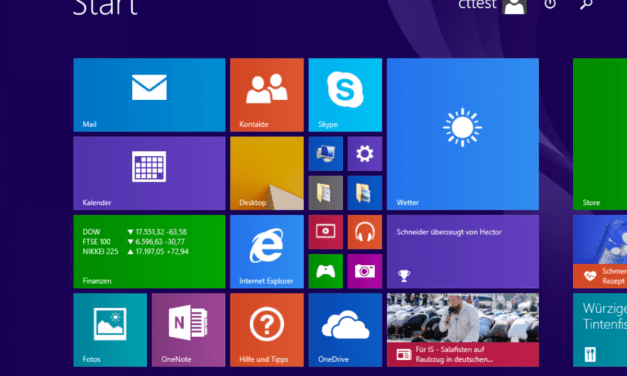627x376 pixels.
Task: Open the Fotos tile
Action: point(110,330)
